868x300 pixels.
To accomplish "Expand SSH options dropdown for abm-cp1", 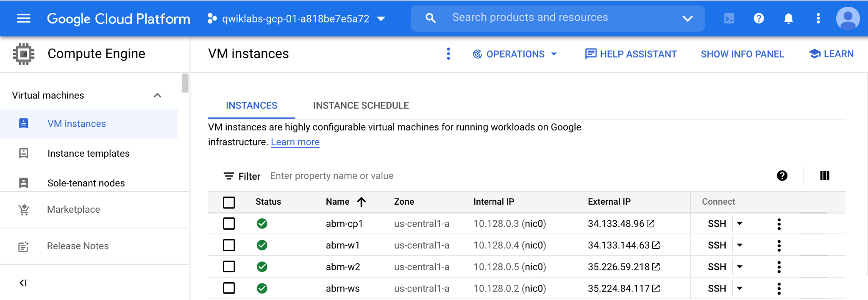I will 740,223.
